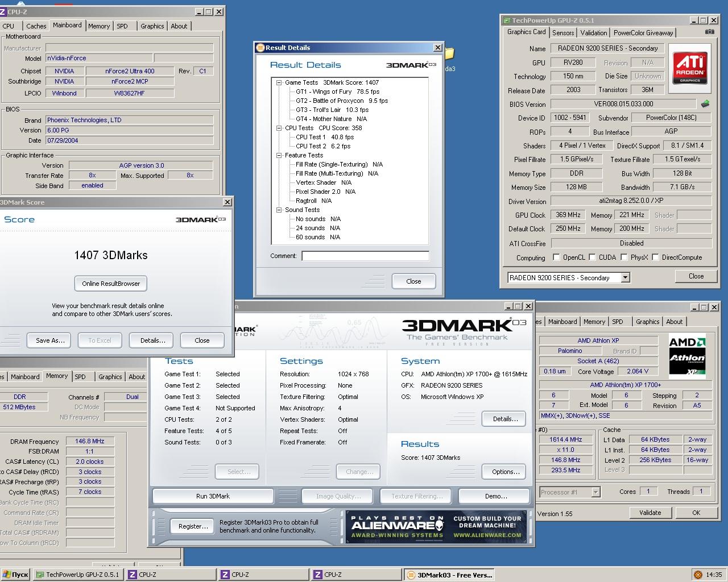Click the system tray icon next to clock
728x582 pixels.
tap(697, 575)
